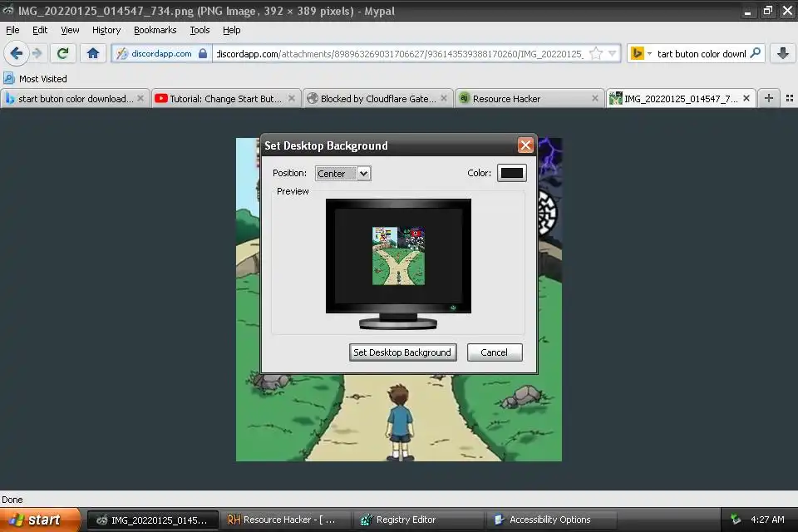This screenshot has width=798, height=532.
Task: Open the Bing search engine selector
Action: 641,53
